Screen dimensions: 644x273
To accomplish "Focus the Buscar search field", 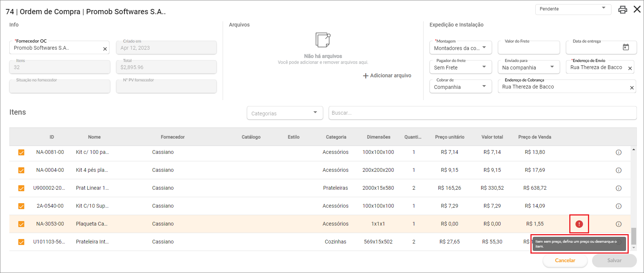I will (x=483, y=113).
